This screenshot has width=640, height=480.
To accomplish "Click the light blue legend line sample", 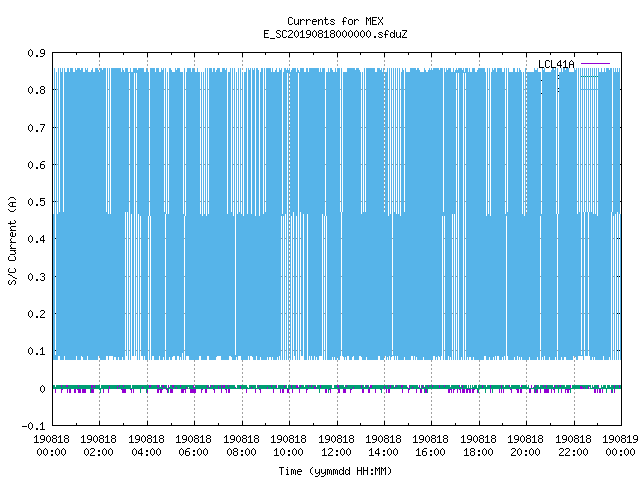I will [x=589, y=89].
